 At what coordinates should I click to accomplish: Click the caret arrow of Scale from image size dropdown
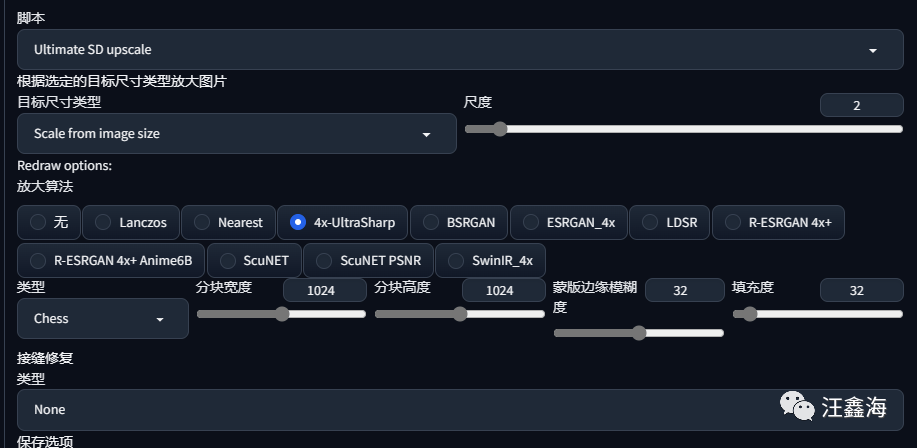pyautogui.click(x=426, y=135)
